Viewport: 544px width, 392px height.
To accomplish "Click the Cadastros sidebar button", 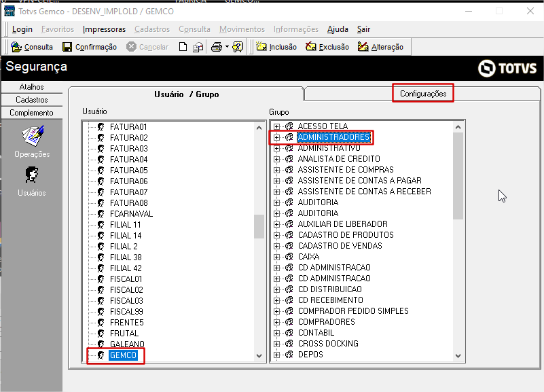I will (31, 100).
